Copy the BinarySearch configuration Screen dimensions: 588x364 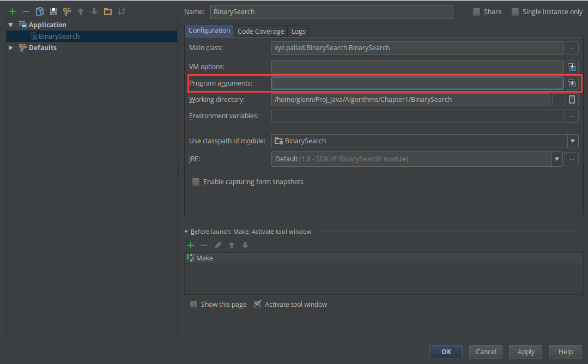point(39,11)
